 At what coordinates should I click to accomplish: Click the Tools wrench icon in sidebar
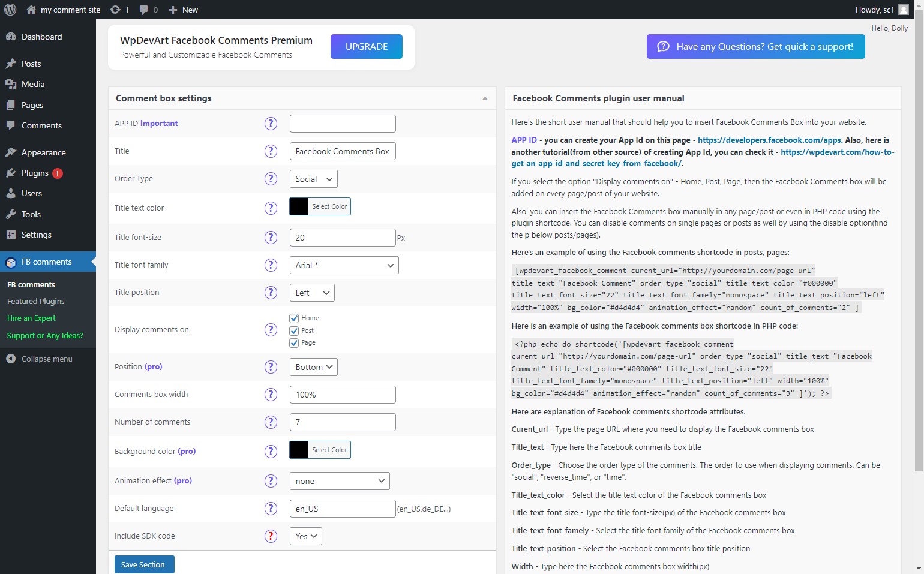coord(11,214)
